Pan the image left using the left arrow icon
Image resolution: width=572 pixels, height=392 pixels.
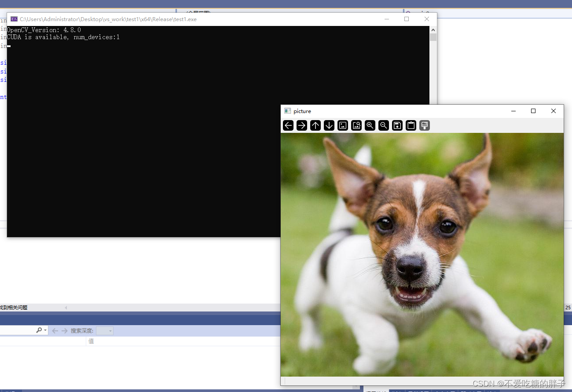point(288,125)
